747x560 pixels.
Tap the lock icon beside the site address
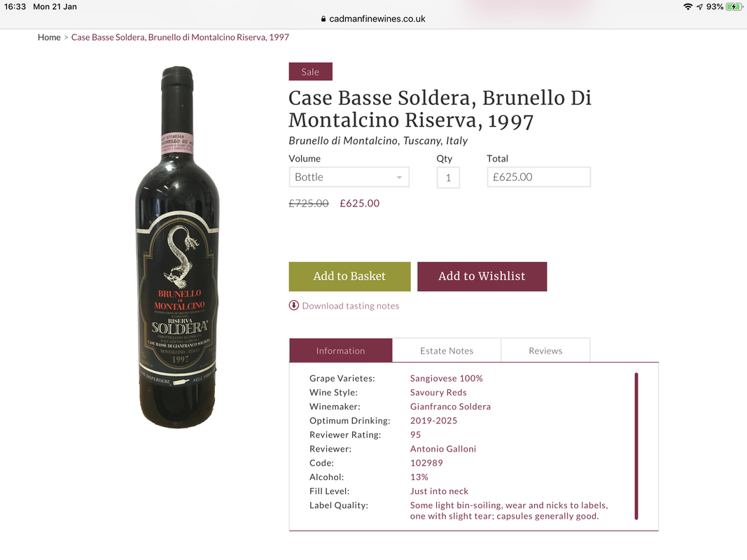click(x=323, y=19)
